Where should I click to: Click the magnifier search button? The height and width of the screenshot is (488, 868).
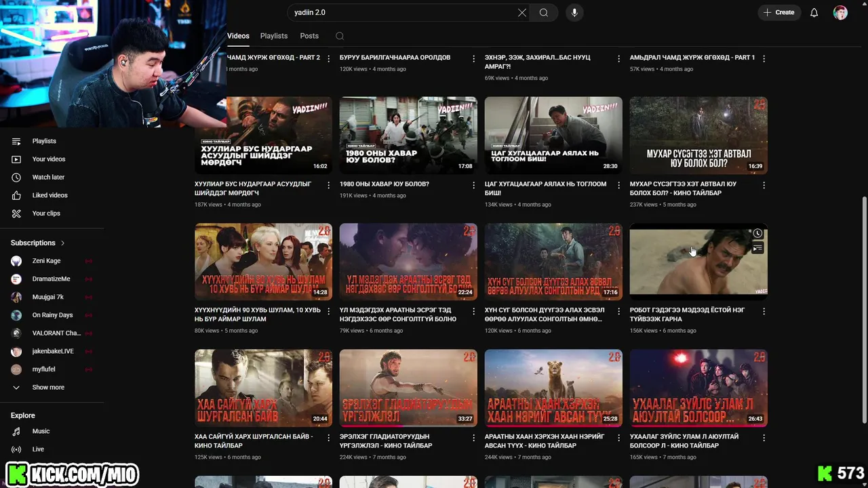point(544,13)
